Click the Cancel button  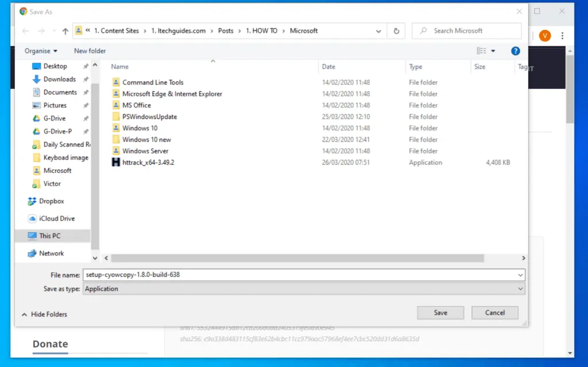494,312
